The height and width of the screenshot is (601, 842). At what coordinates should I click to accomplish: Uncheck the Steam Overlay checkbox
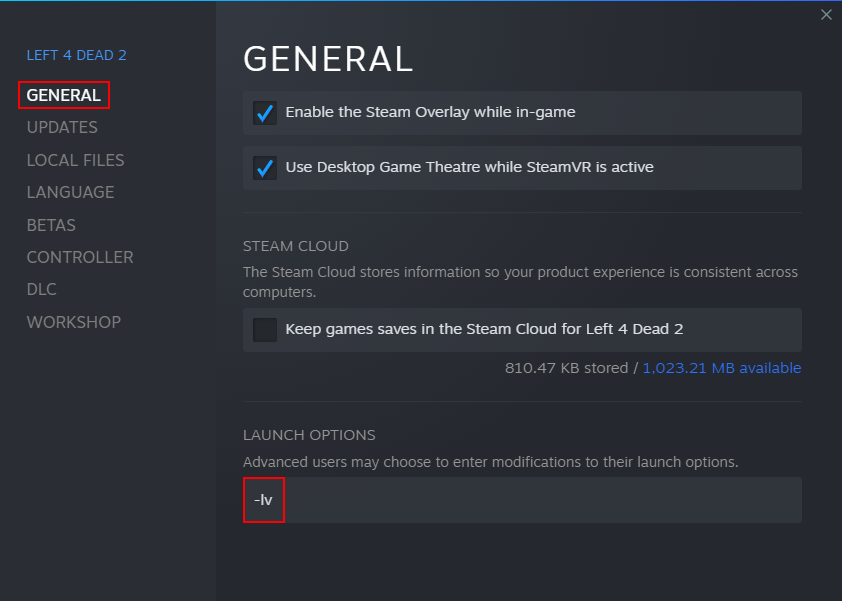pos(265,113)
